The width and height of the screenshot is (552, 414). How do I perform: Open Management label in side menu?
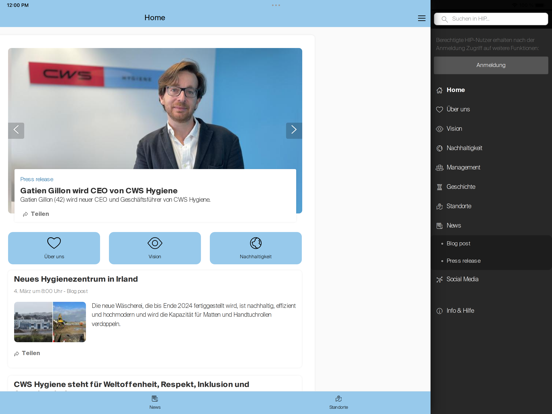coord(463,168)
